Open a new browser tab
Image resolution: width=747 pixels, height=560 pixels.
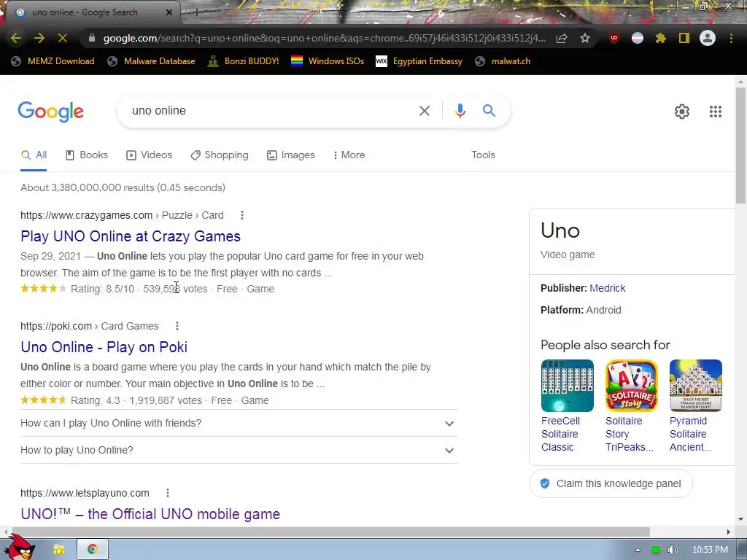[196, 13]
